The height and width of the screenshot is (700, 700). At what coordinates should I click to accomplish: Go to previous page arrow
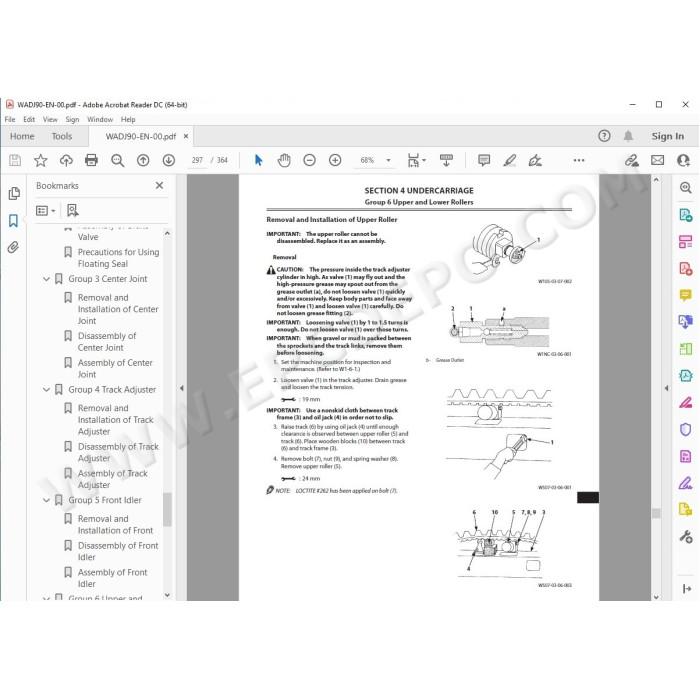(x=143, y=160)
